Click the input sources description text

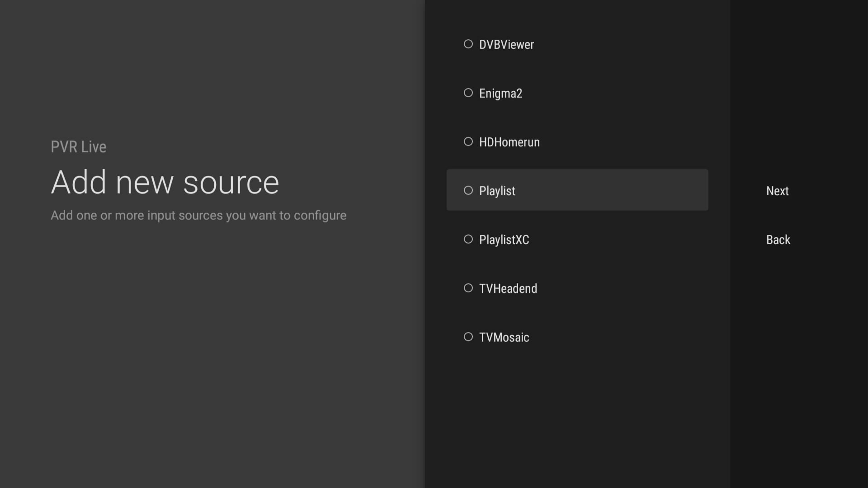[198, 216]
